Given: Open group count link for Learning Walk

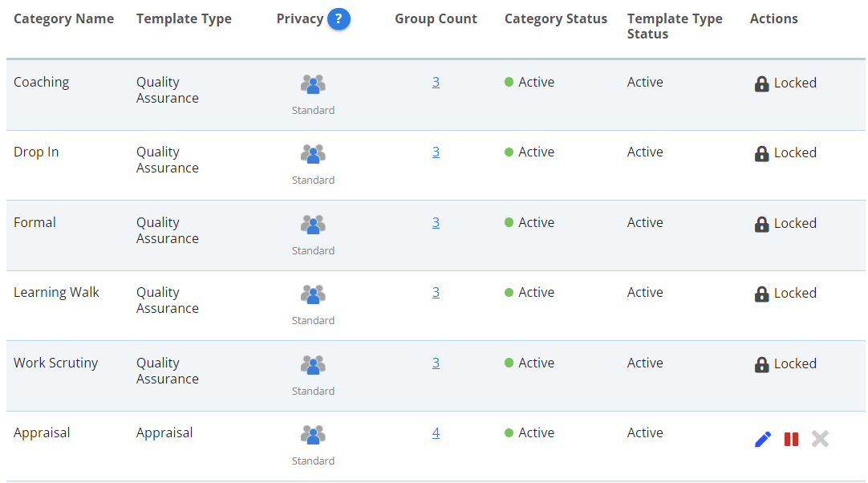Looking at the screenshot, I should tap(436, 292).
